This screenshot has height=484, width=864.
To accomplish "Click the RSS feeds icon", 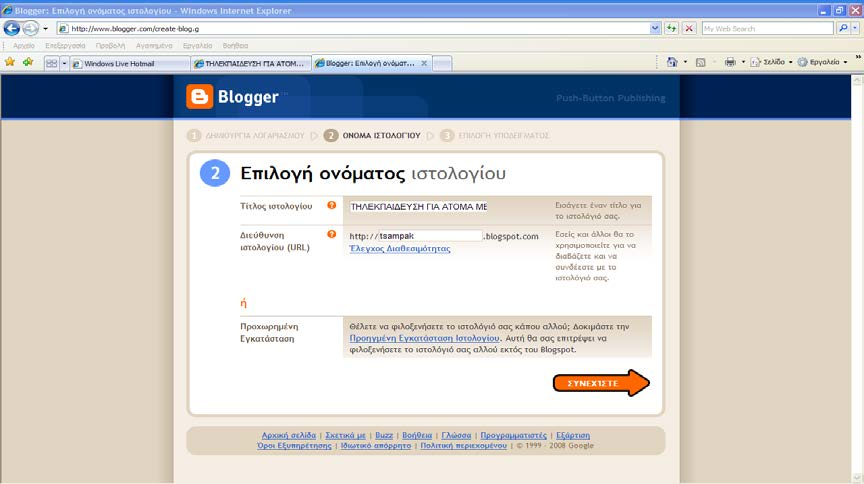I will 700,62.
